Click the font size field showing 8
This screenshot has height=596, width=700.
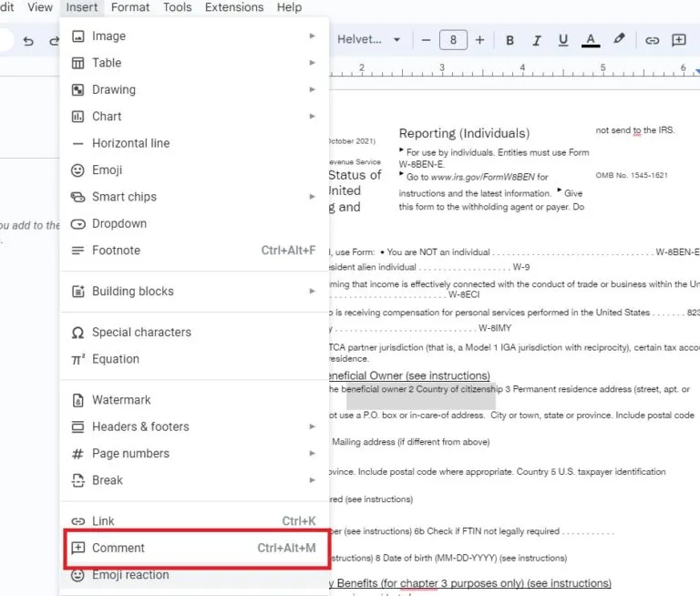click(x=453, y=40)
